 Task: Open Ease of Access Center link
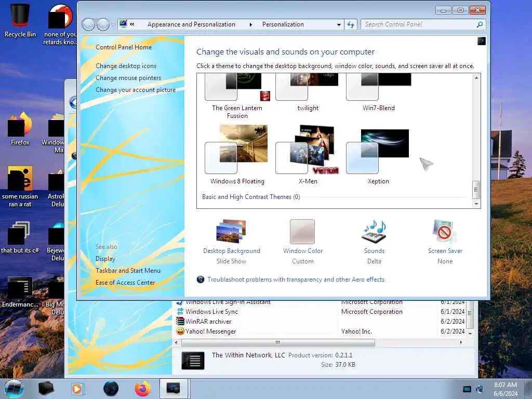click(125, 282)
